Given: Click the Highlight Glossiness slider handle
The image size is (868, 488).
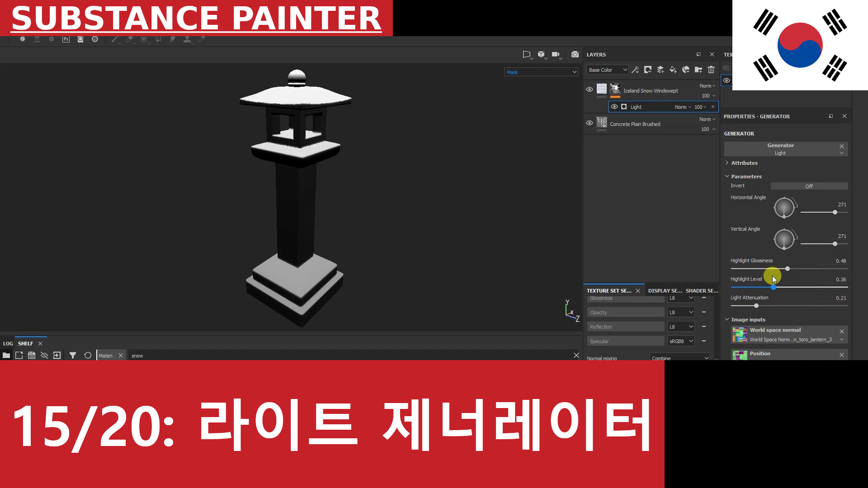Looking at the screenshot, I should 788,268.
